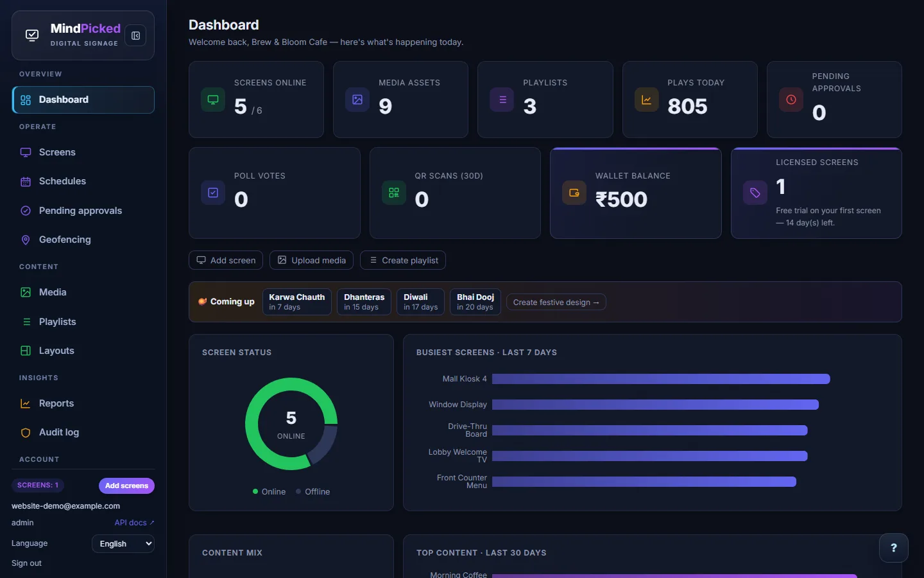This screenshot has height=578, width=924.
Task: Go to Playlists menu item
Action: [x=83, y=322]
